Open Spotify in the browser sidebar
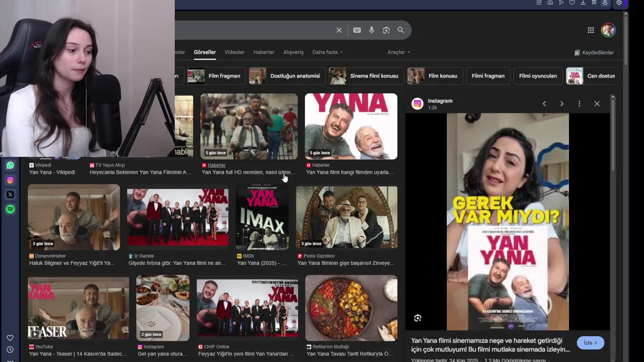This screenshot has width=644, height=362. click(10, 209)
